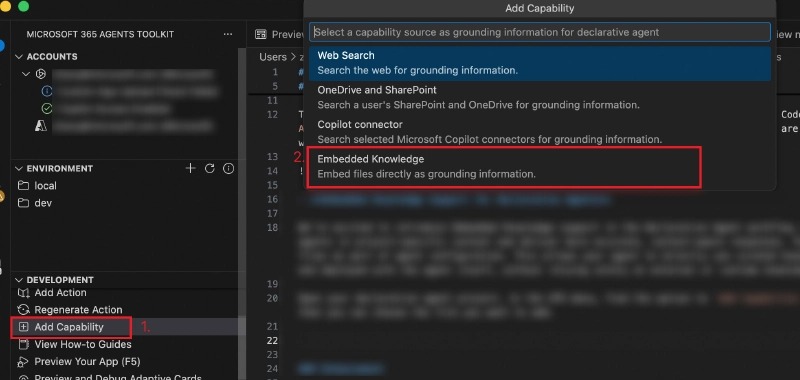Collapse the ACCOUNTS section
800x380 pixels.
[x=19, y=57]
